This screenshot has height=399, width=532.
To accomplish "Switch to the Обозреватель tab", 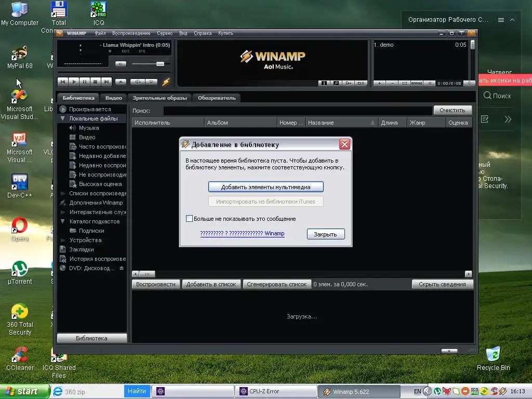I will 217,98.
